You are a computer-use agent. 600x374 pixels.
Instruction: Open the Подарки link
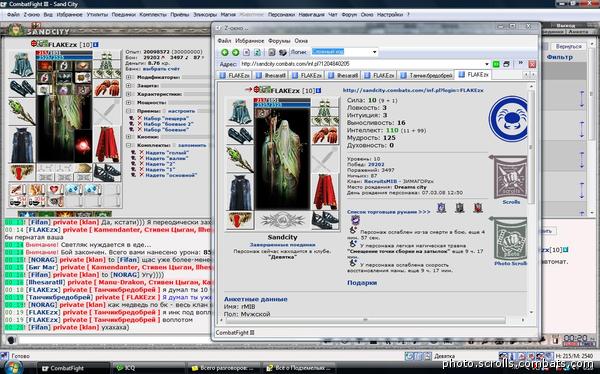click(362, 283)
